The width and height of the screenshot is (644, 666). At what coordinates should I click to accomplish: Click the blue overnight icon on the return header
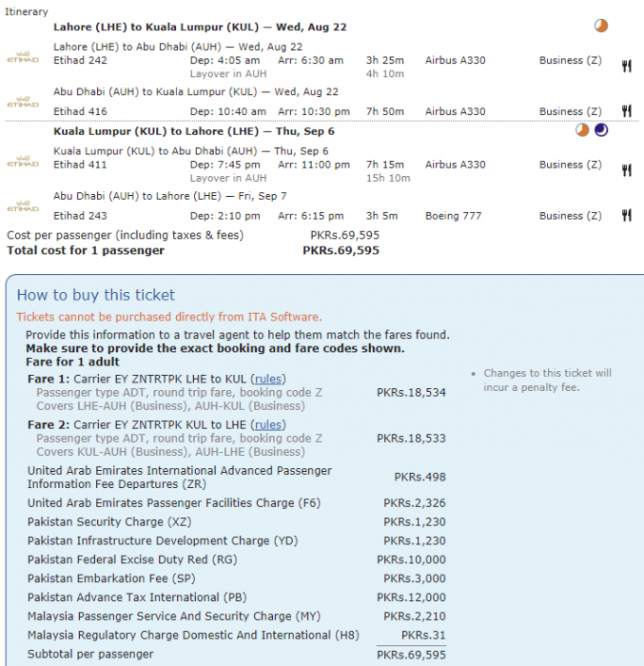point(600,131)
